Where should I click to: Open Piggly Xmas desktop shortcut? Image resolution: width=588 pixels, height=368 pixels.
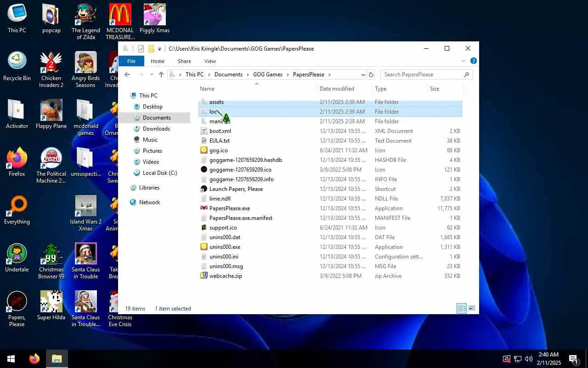point(154,19)
